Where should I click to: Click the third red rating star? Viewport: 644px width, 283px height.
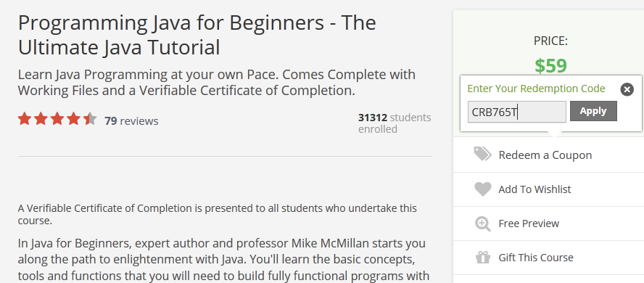[57, 119]
